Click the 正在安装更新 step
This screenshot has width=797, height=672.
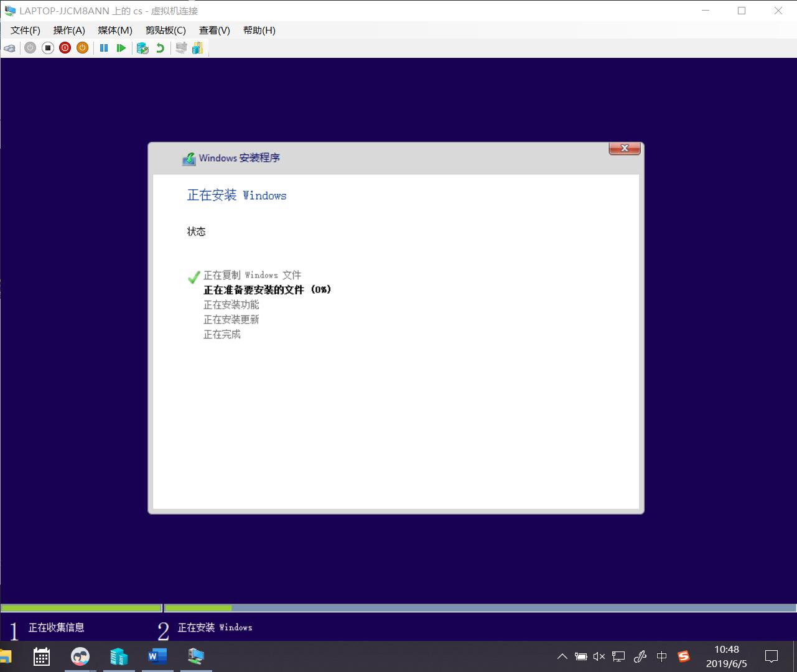tap(231, 320)
